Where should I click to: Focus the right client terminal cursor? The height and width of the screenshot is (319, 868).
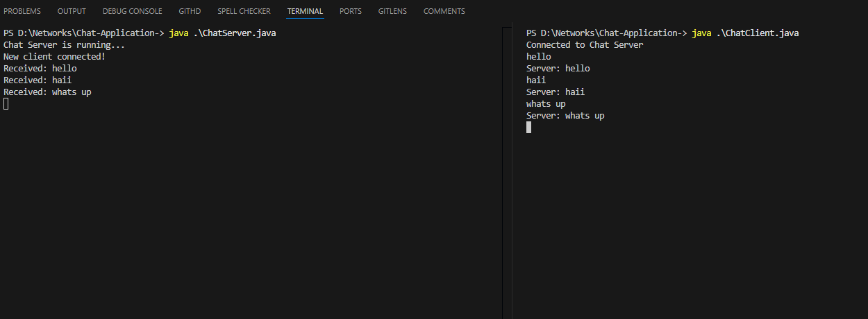(529, 128)
